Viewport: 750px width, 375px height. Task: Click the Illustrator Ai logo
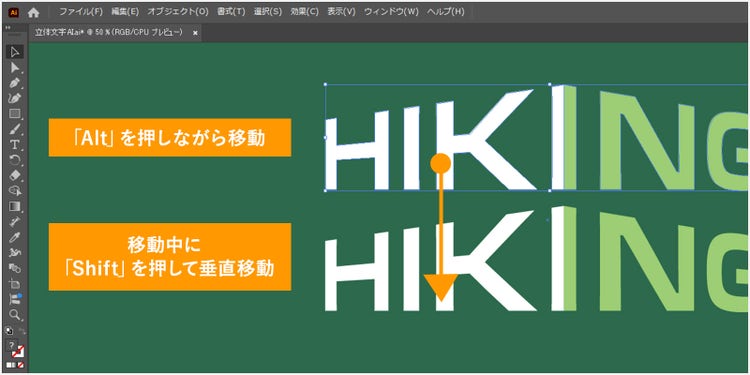point(14,12)
